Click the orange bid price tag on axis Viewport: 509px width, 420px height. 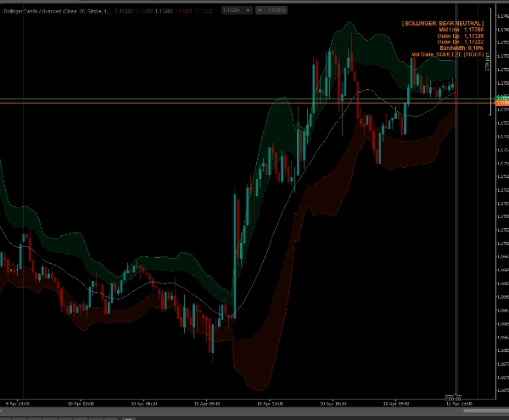502,103
